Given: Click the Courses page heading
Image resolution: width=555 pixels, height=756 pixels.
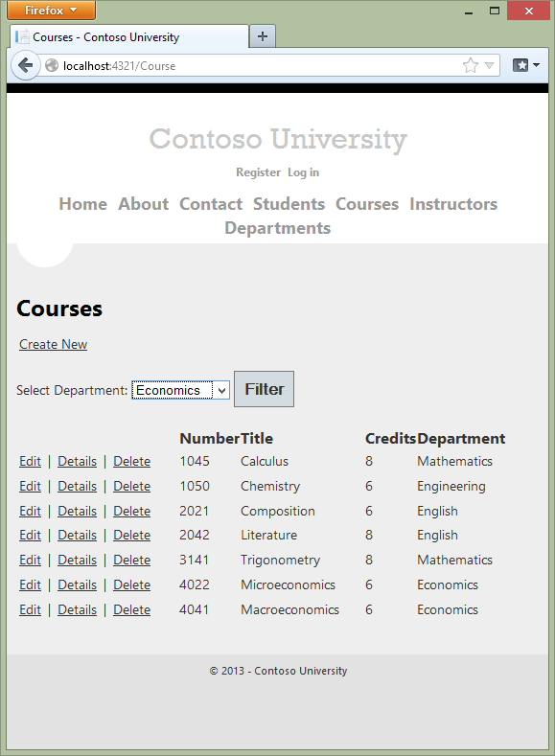Looking at the screenshot, I should (59, 309).
